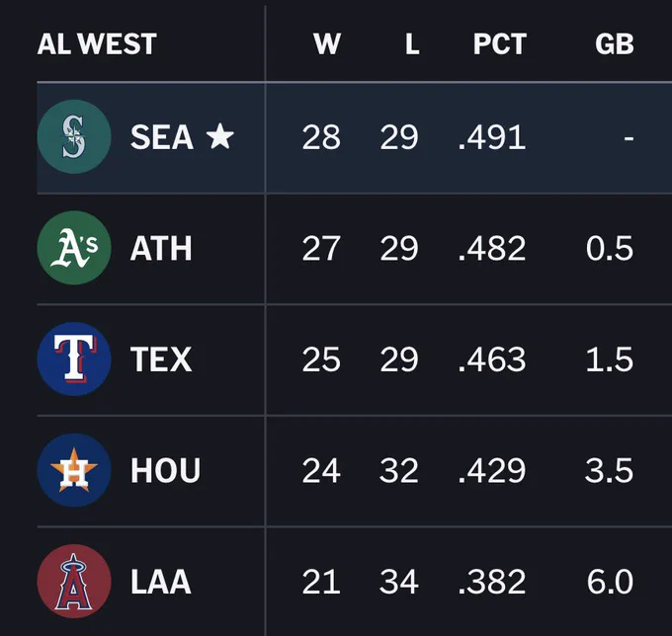This screenshot has height=636, width=672.
Task: Click the Athletics A's logo
Action: pos(74,248)
